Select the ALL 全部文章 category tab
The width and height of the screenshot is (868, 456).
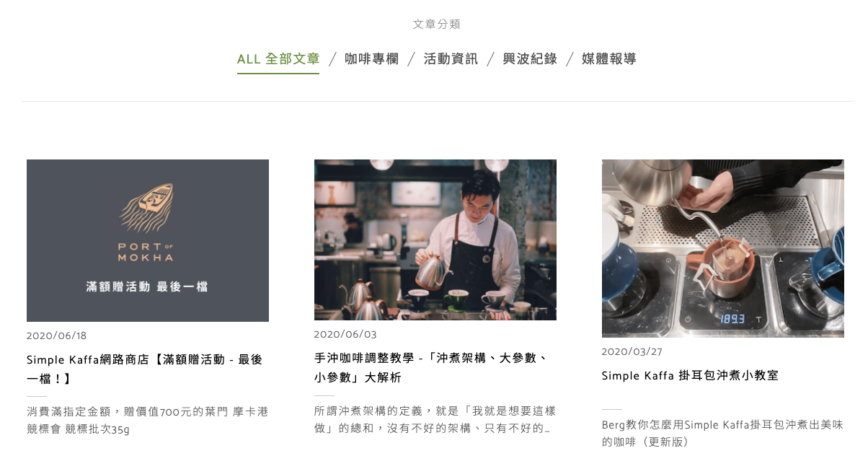[278, 59]
